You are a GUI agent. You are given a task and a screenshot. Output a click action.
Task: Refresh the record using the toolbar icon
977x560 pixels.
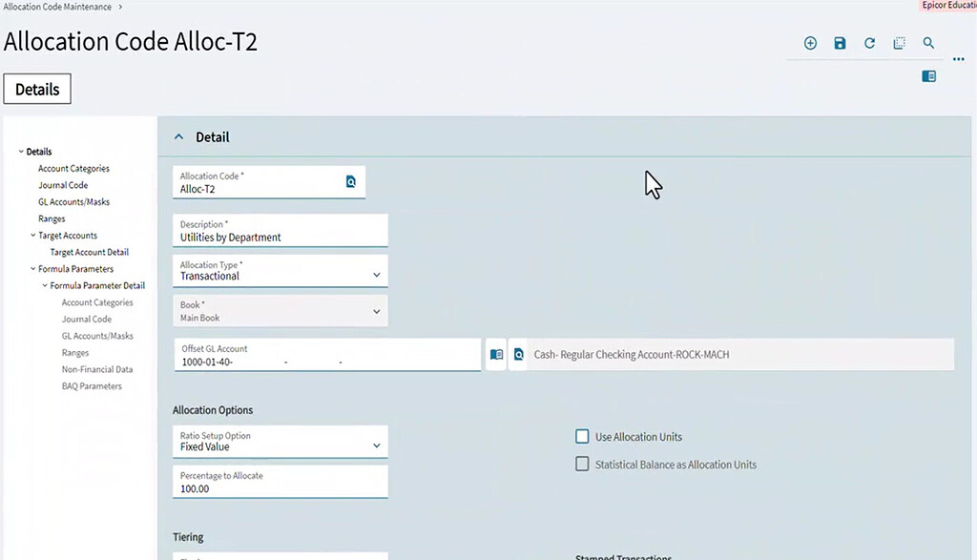869,42
